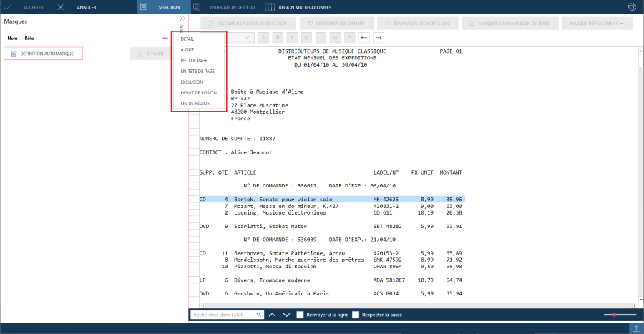Screen dimensions: 644x334
Task: Open the combo box left of the Ā toolbar button
Action: click(x=239, y=38)
